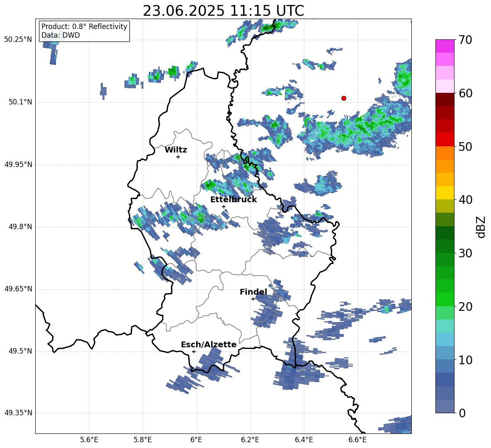Click the 49.95°N latitude label
Image resolution: width=491 pixels, height=448 pixels.
click(x=18, y=165)
